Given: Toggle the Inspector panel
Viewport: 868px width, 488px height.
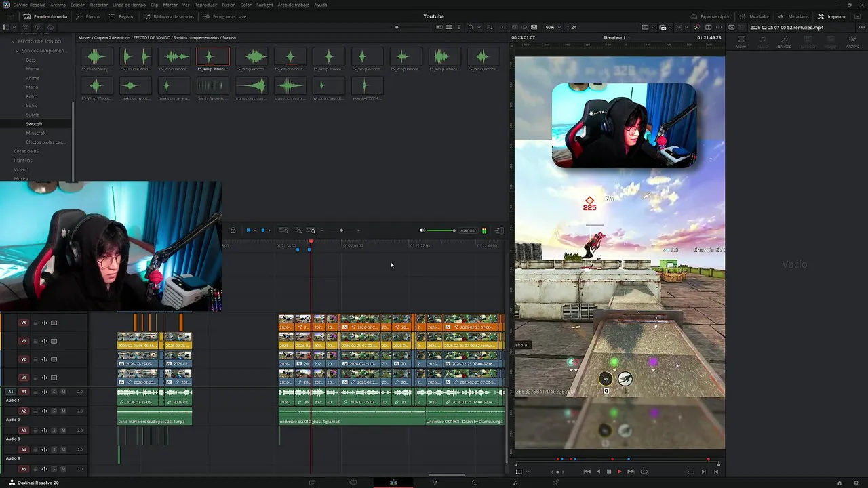Looking at the screenshot, I should click(832, 16).
